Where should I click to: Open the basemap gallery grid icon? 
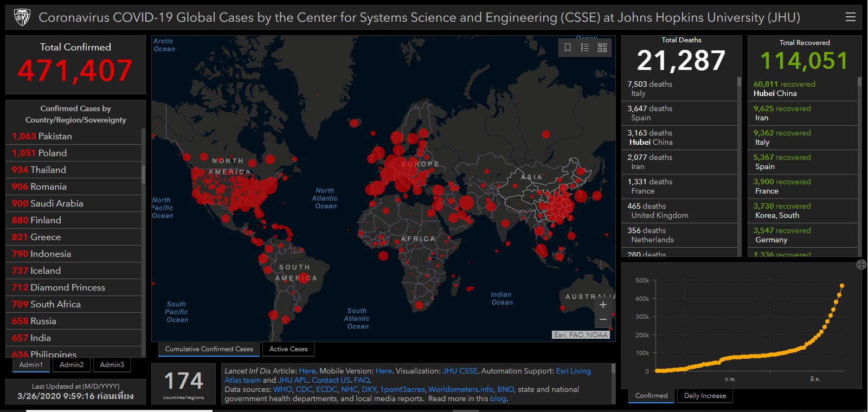(x=602, y=48)
